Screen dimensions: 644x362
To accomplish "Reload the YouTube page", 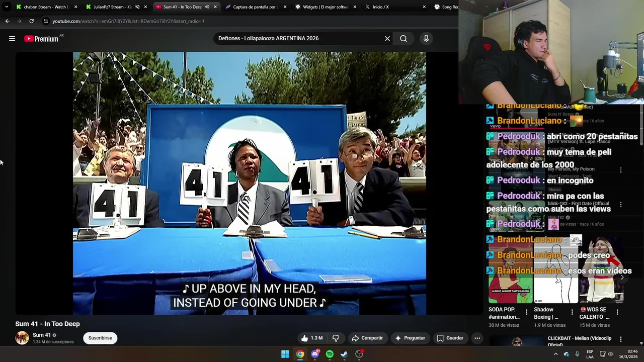I will pyautogui.click(x=31, y=21).
